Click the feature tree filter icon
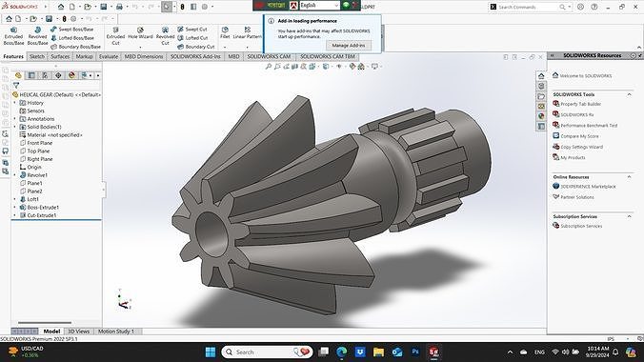 point(16,86)
